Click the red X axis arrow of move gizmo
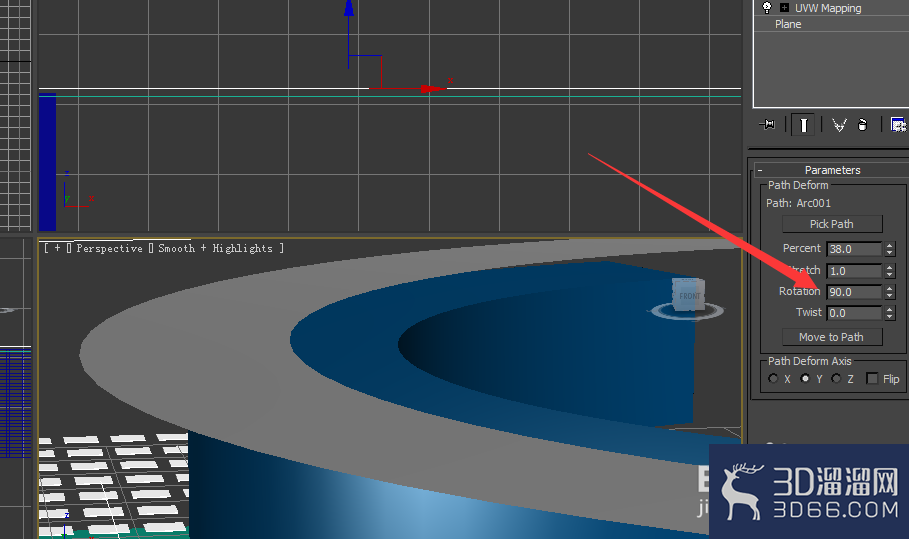This screenshot has height=539, width=909. tap(434, 89)
